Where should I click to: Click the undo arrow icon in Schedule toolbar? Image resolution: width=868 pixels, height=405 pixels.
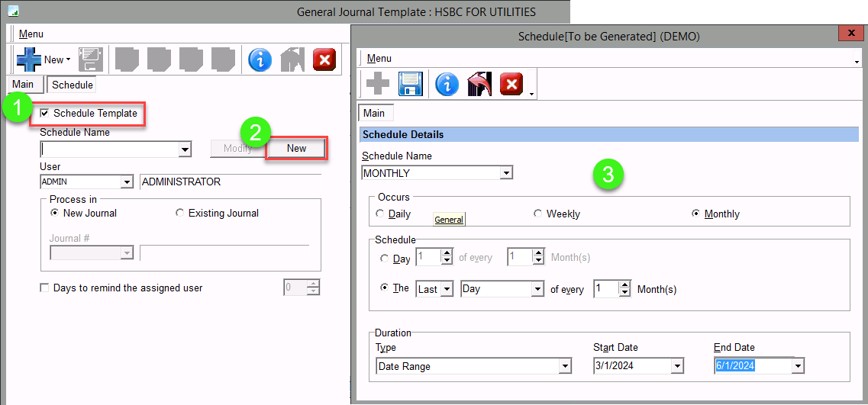click(479, 84)
